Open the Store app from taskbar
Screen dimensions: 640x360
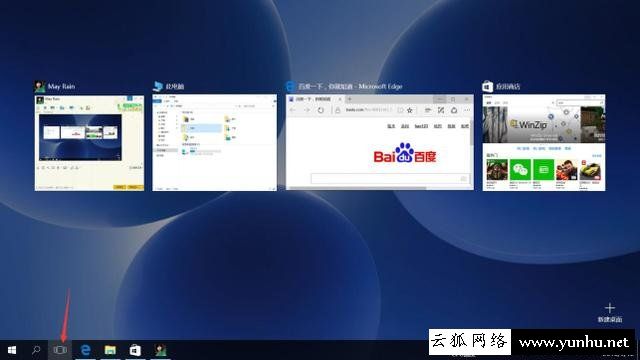tap(135, 350)
